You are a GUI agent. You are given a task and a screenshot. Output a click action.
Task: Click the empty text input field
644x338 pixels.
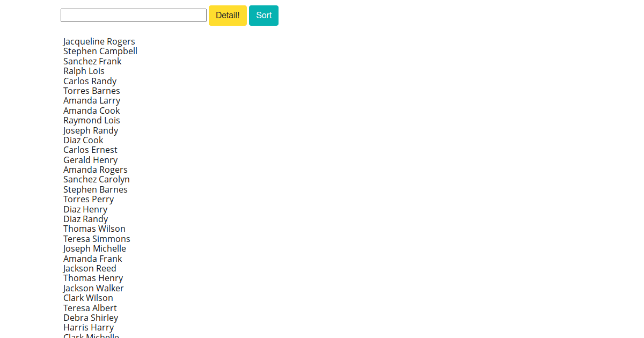[134, 16]
